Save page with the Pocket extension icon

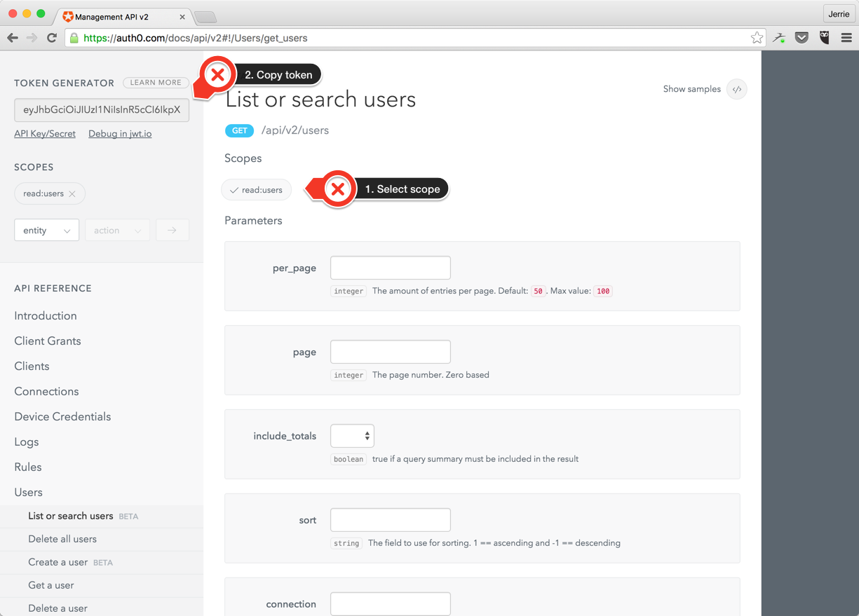(801, 37)
